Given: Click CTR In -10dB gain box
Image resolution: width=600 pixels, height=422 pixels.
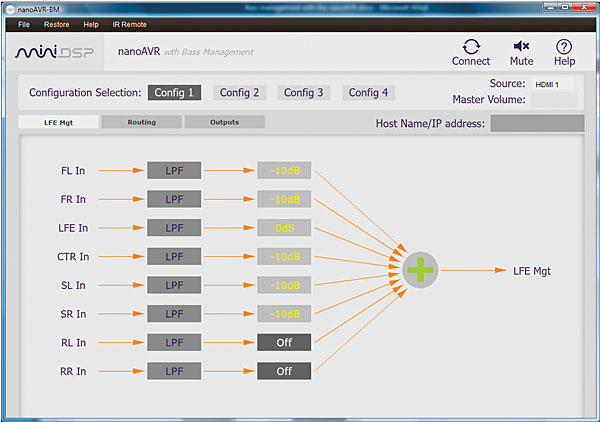Looking at the screenshot, I should pyautogui.click(x=284, y=257).
